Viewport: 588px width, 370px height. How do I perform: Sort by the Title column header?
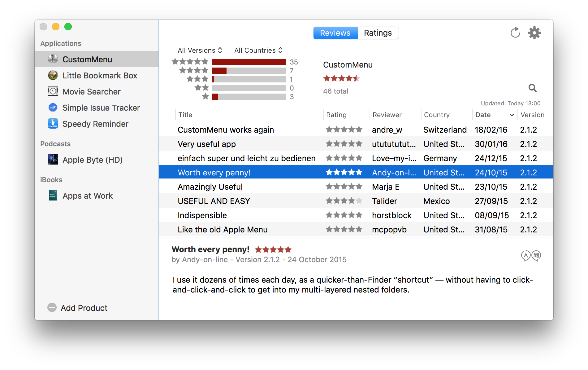pos(249,115)
